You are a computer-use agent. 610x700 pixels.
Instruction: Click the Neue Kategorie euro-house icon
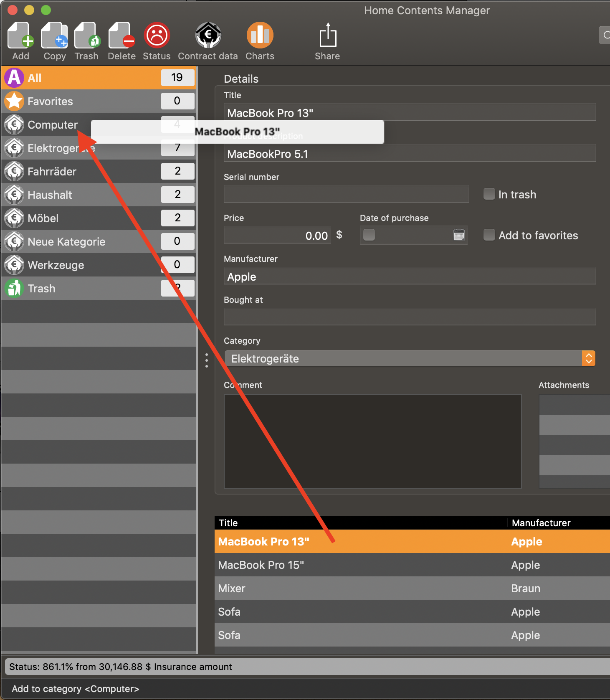tap(14, 241)
